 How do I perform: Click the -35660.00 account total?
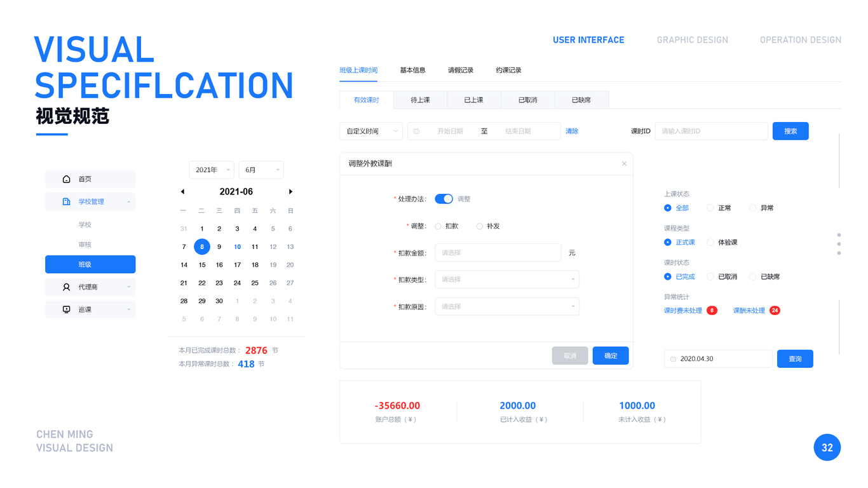click(x=397, y=405)
